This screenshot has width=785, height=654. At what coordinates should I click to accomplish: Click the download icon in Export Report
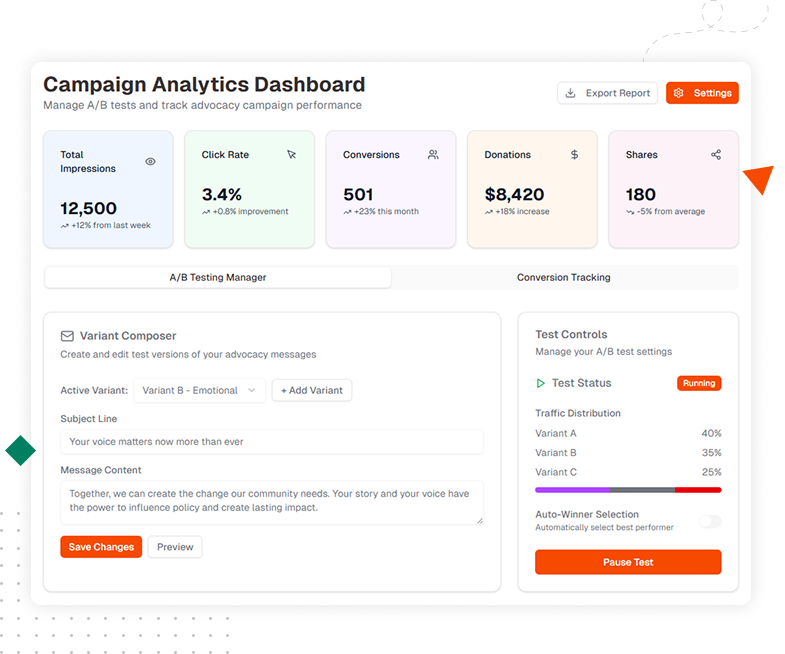570,93
